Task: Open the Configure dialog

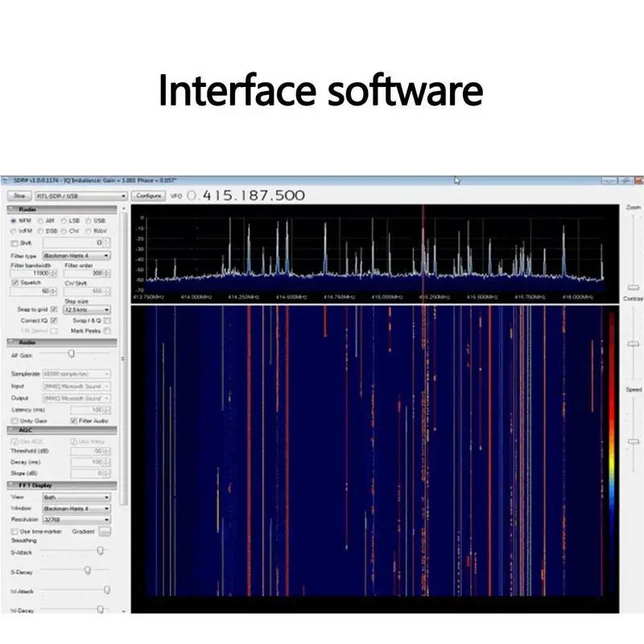Action: point(148,196)
